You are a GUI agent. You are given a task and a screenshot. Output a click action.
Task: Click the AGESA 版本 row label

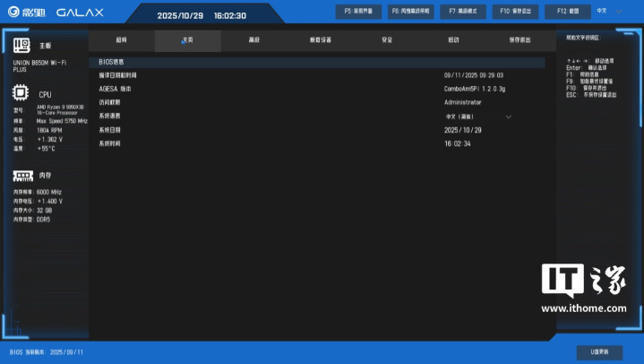(115, 89)
